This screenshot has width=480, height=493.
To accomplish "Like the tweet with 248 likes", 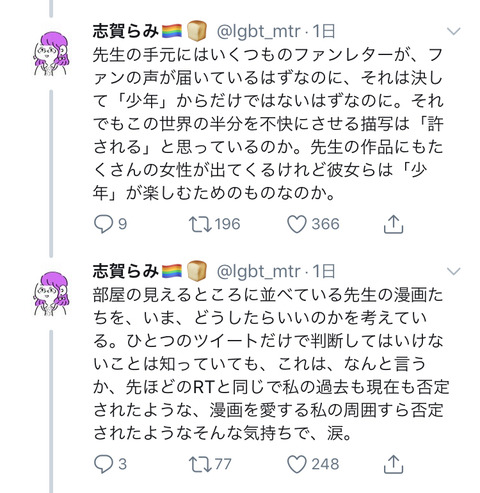I will tap(297, 464).
